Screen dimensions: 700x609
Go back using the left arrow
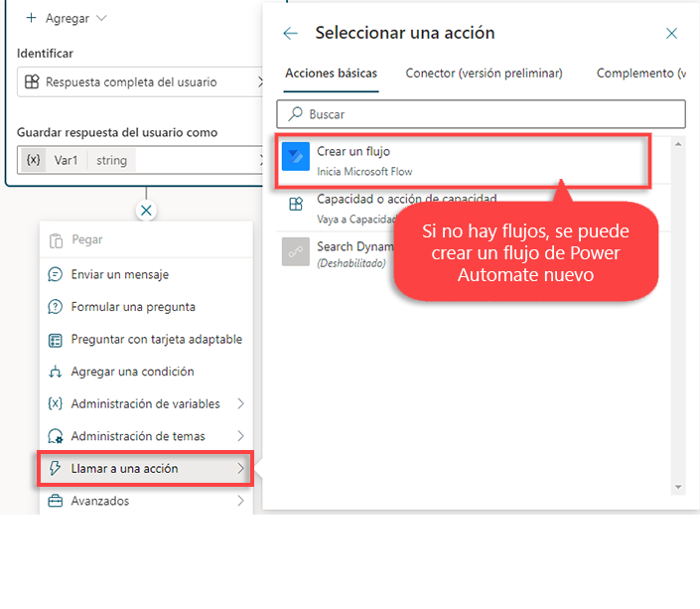(290, 33)
